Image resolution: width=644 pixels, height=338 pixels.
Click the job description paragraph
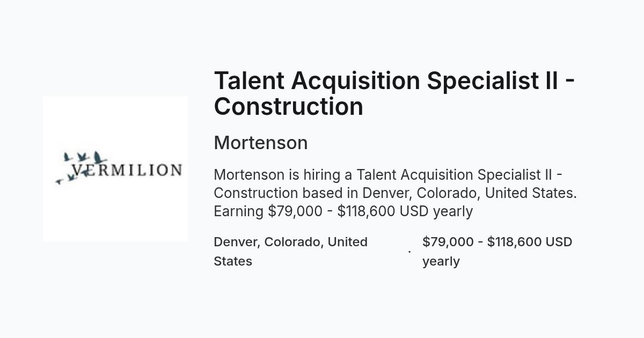point(396,193)
